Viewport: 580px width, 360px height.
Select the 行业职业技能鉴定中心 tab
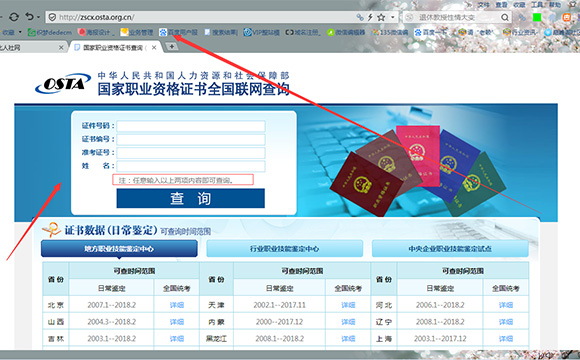tap(284, 249)
